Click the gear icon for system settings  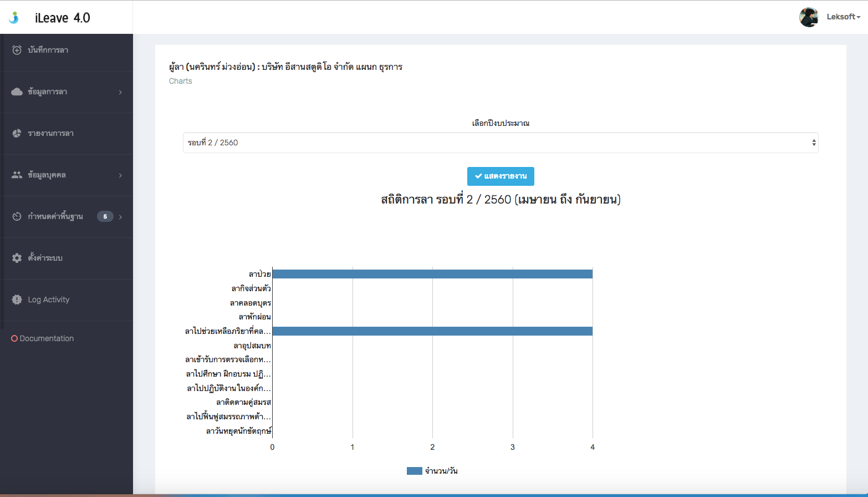coord(17,258)
